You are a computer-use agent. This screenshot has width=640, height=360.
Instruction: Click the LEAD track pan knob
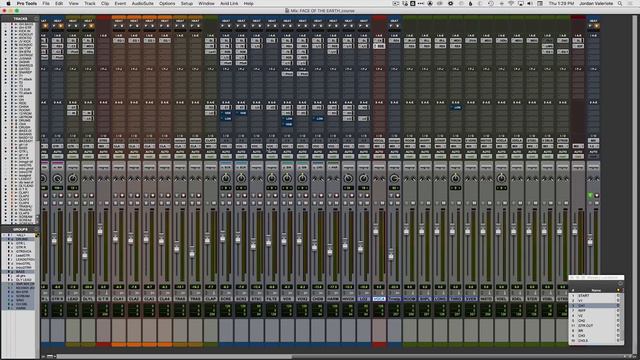[x=73, y=178]
